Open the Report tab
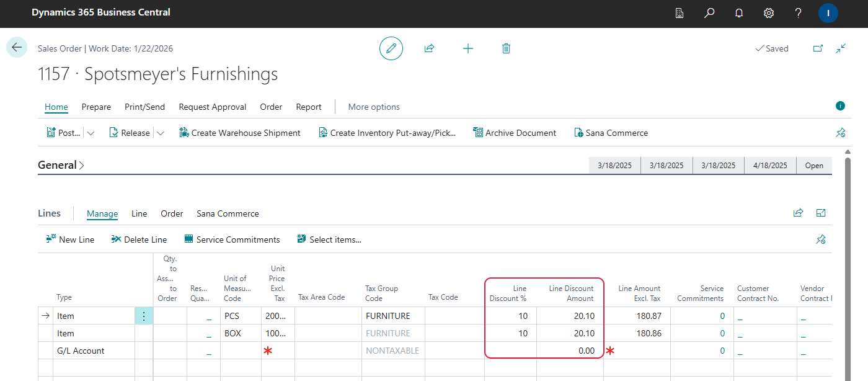This screenshot has width=868, height=381. [309, 107]
